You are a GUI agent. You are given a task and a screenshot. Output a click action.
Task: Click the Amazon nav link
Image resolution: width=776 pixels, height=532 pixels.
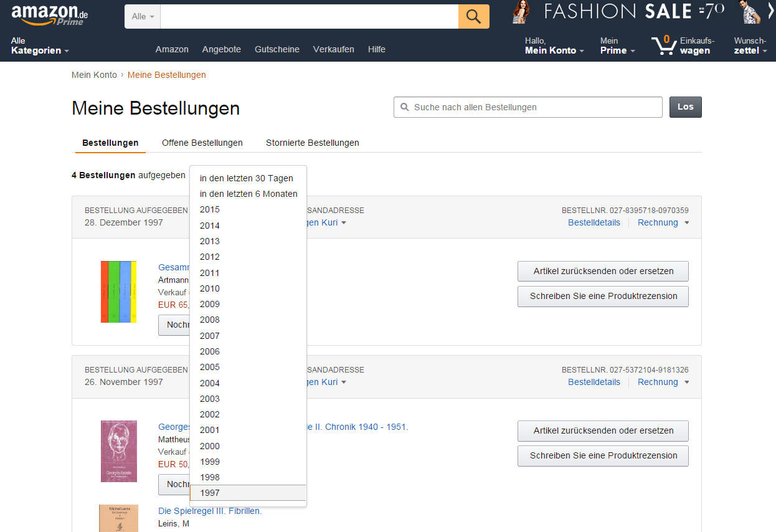click(x=172, y=49)
